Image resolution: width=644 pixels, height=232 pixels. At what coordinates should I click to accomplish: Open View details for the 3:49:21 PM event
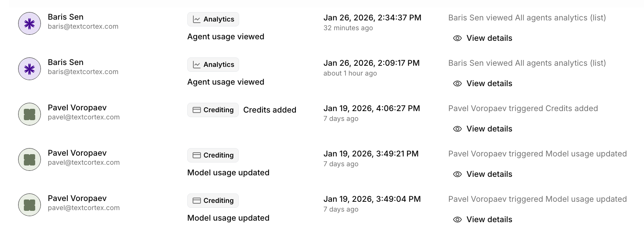point(489,174)
